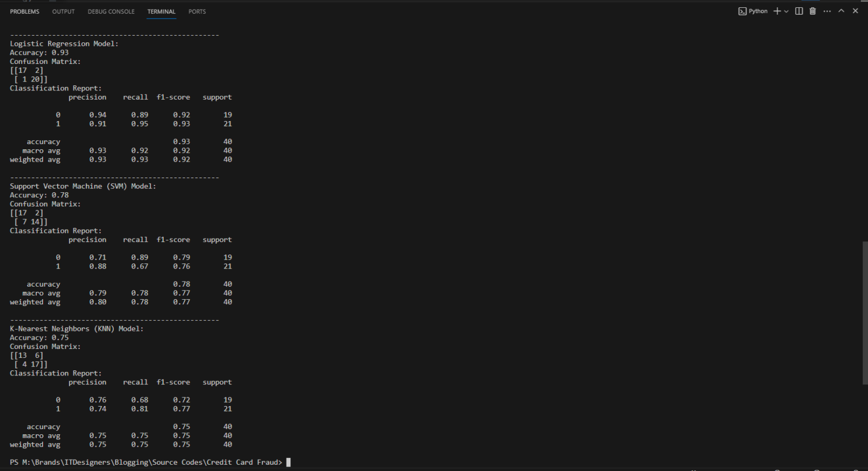868x471 pixels.
Task: Switch to the OUTPUT tab
Action: [x=63, y=11]
